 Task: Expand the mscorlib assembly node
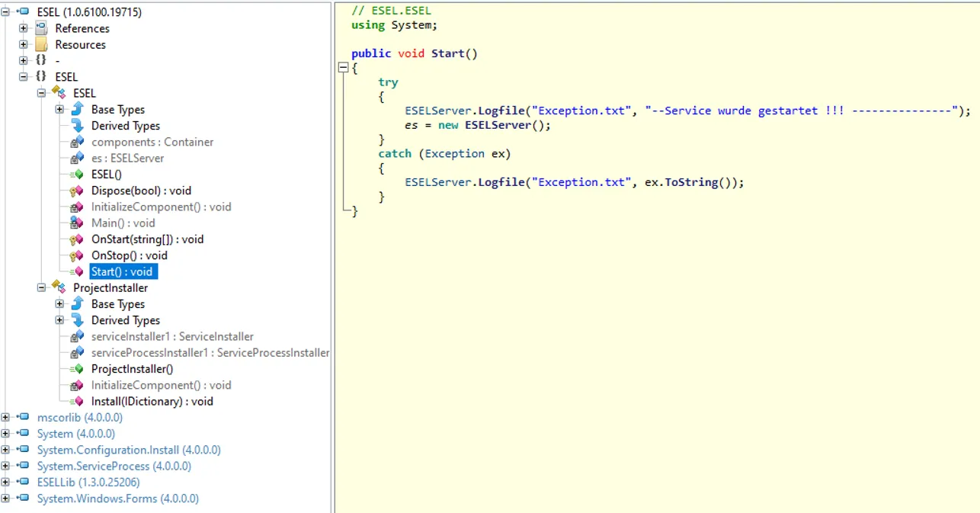tap(6, 418)
